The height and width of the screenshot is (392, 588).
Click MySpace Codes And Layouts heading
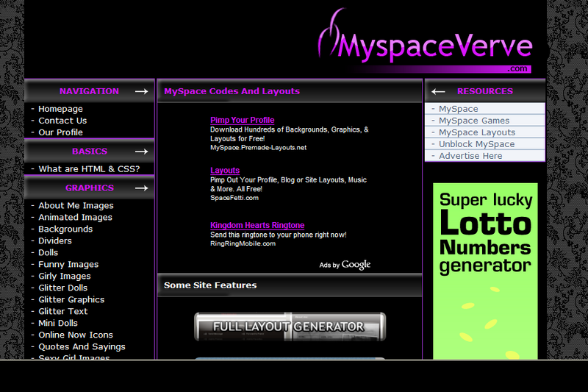(x=232, y=91)
